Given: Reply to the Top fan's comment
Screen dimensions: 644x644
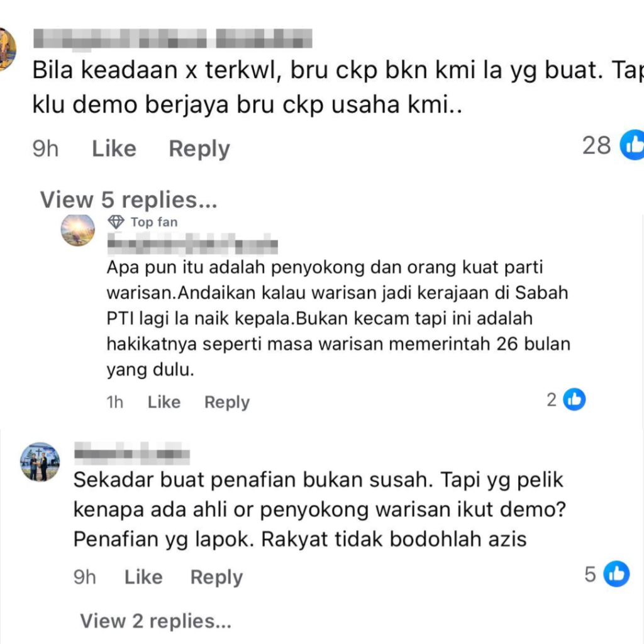Looking at the screenshot, I should (226, 402).
